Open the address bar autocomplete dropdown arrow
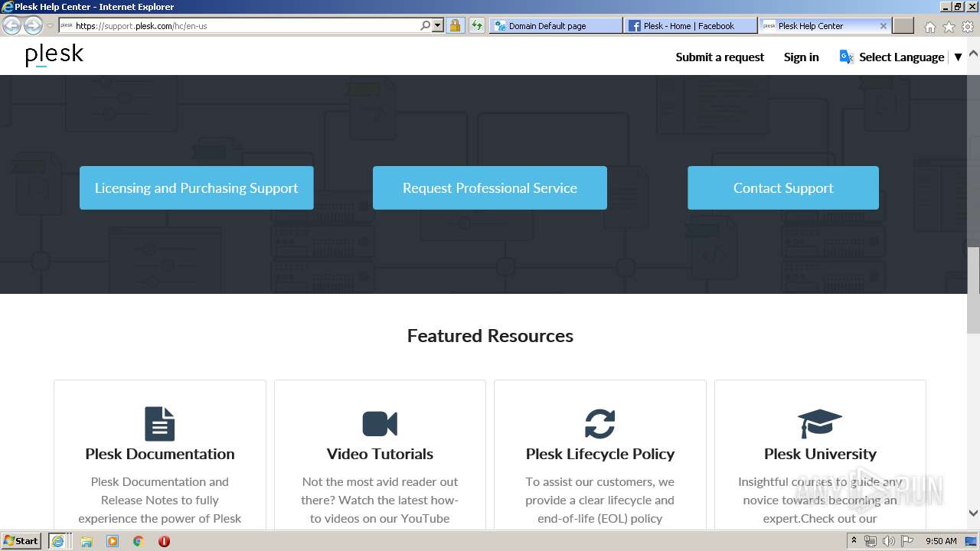 [x=438, y=25]
